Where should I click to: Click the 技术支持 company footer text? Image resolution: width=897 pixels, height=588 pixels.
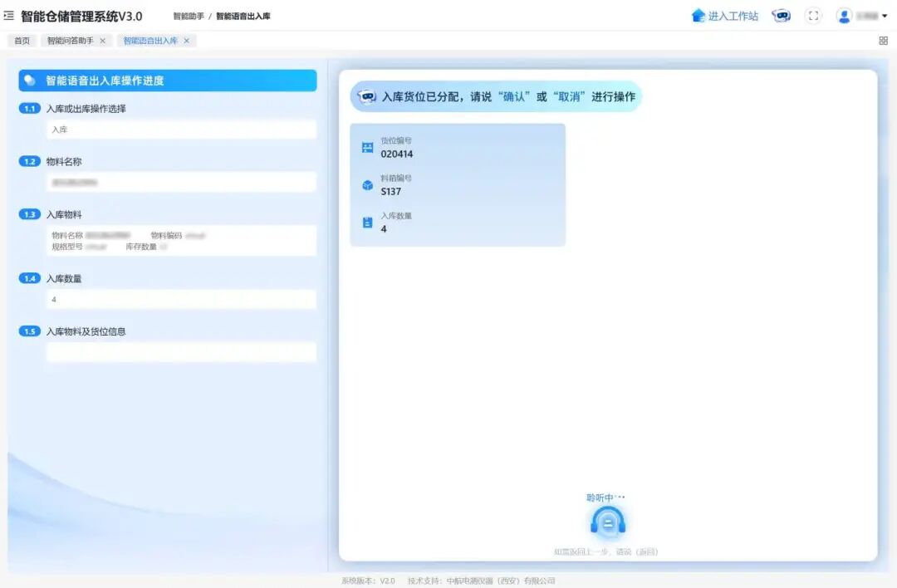[481, 581]
